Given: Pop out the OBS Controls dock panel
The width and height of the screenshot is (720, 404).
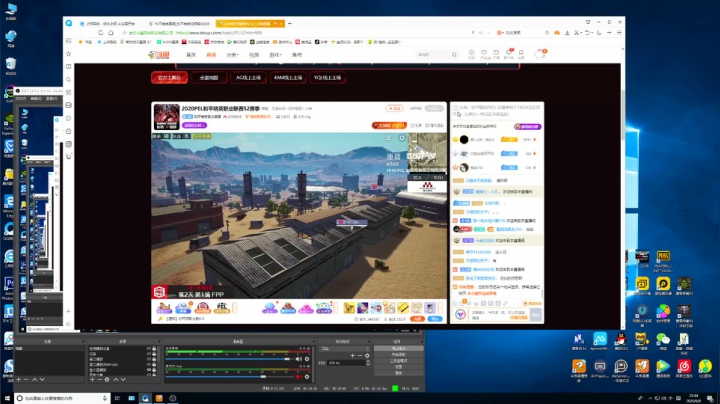Looking at the screenshot, I should click(422, 341).
